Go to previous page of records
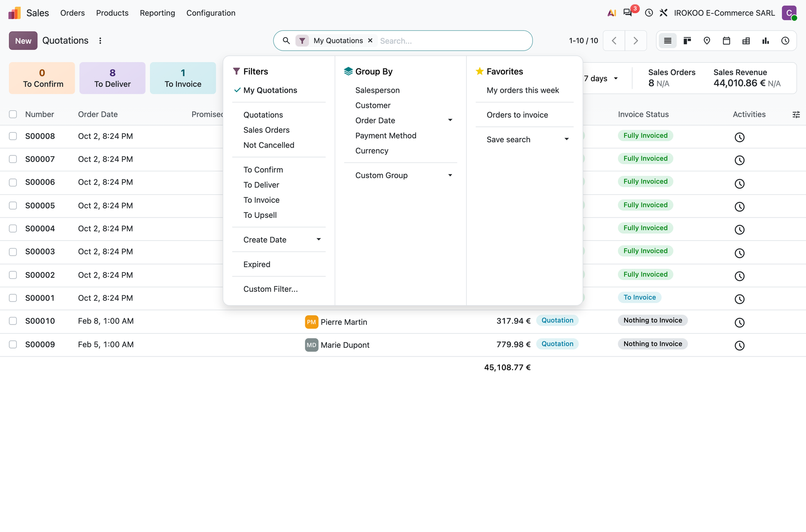The image size is (806, 532). click(614, 41)
